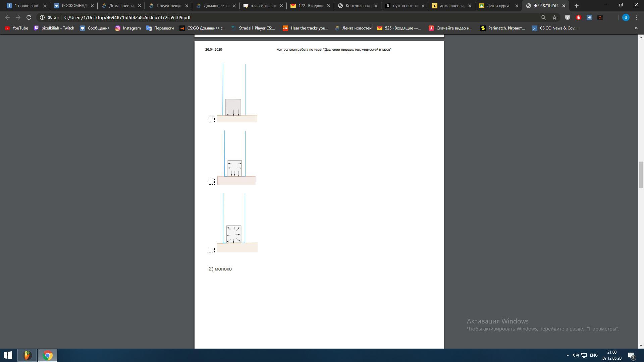
Task: Switch to the "Лента курса" tab
Action: pos(498,6)
